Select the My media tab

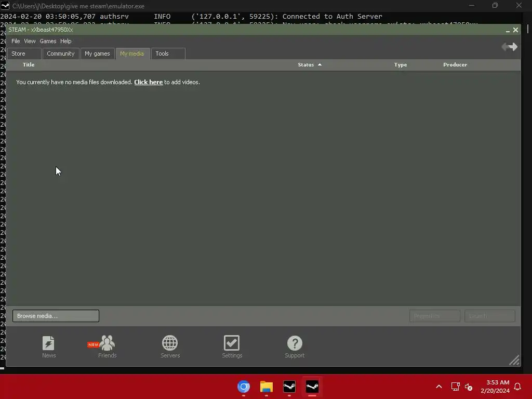pos(132,54)
